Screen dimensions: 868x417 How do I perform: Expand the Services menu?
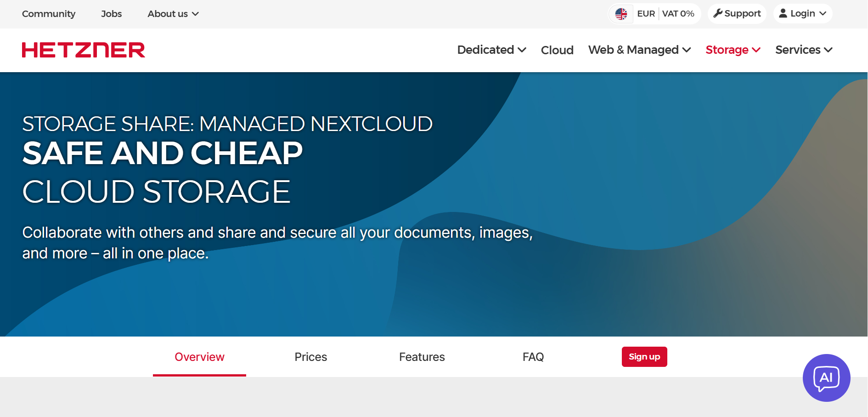pos(804,50)
